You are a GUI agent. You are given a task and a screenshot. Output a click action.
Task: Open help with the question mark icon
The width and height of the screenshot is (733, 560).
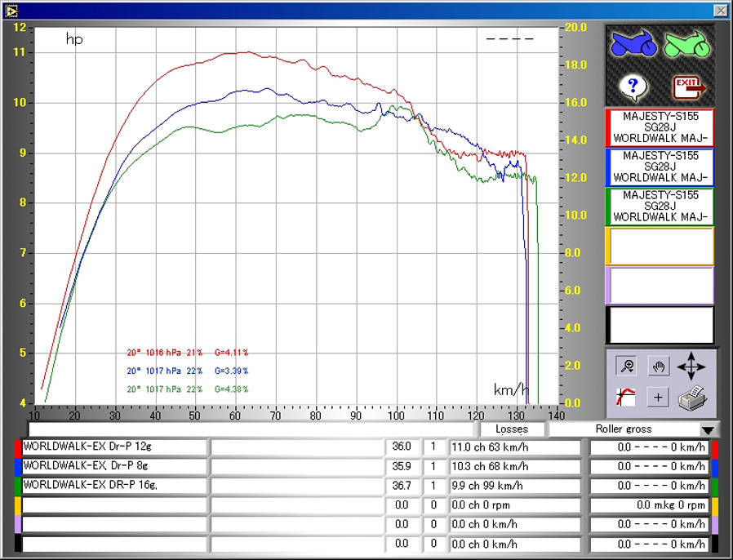click(633, 87)
